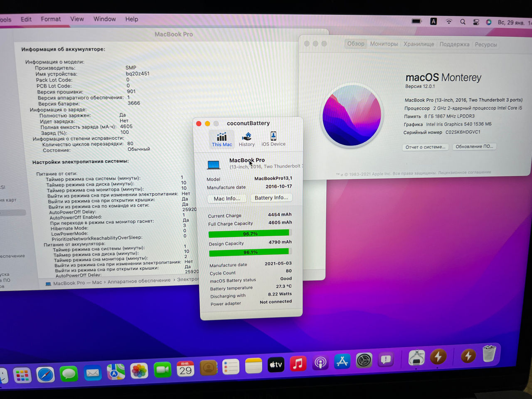Screen dimensions: 532x399
Task: Switch to iOS Device view in coconutBattery
Action: 273,139
